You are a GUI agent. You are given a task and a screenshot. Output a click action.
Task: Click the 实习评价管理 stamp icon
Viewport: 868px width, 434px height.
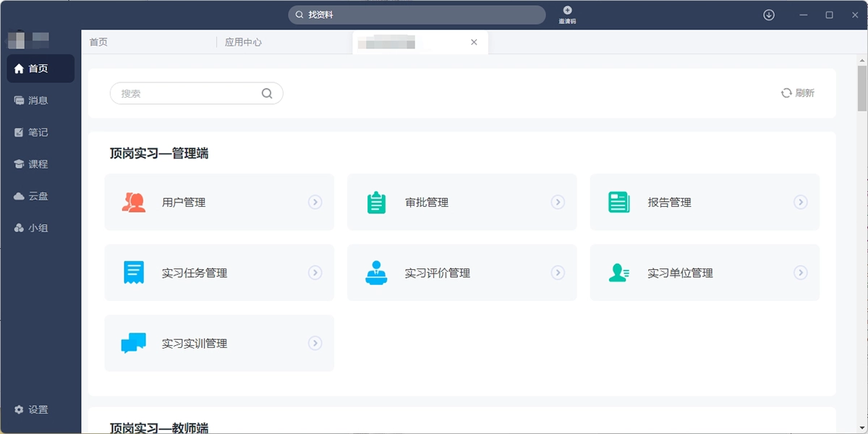[375, 273]
